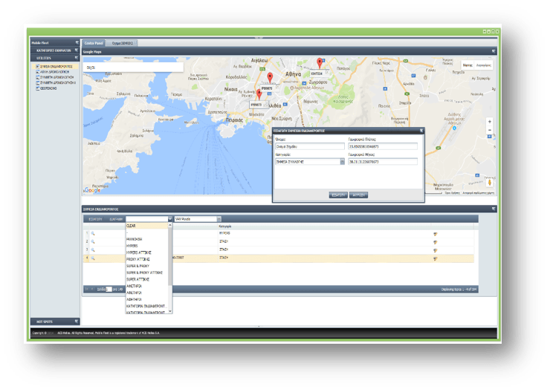Click ΕΙΣΑΓΩΓΗ in the grid toolbar
The height and width of the screenshot is (392, 550).
click(x=95, y=219)
